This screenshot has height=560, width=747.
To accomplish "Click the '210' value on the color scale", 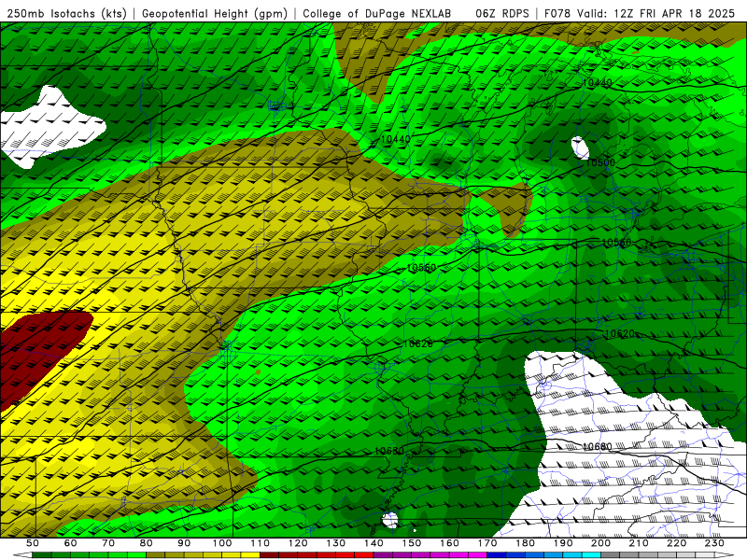I will (639, 543).
